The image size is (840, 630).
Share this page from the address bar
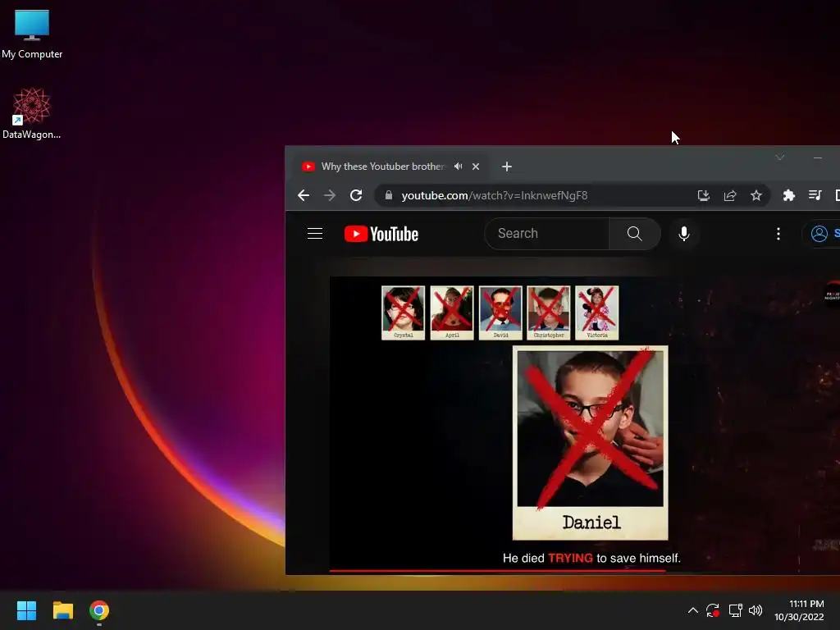coord(729,195)
